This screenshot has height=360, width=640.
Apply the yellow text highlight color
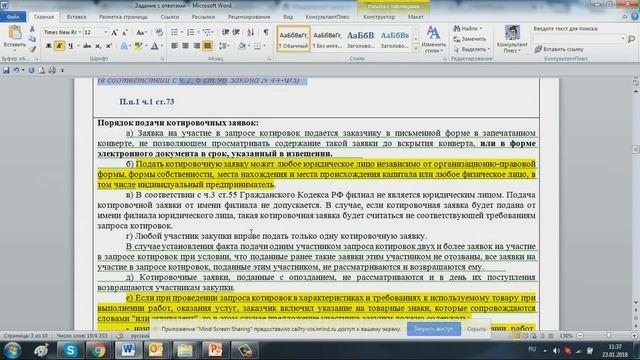(x=138, y=46)
